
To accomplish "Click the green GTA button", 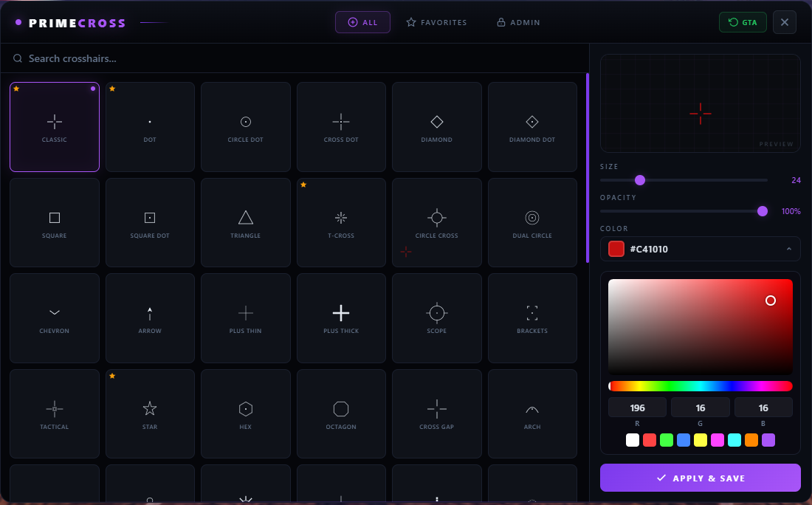I will (x=743, y=22).
